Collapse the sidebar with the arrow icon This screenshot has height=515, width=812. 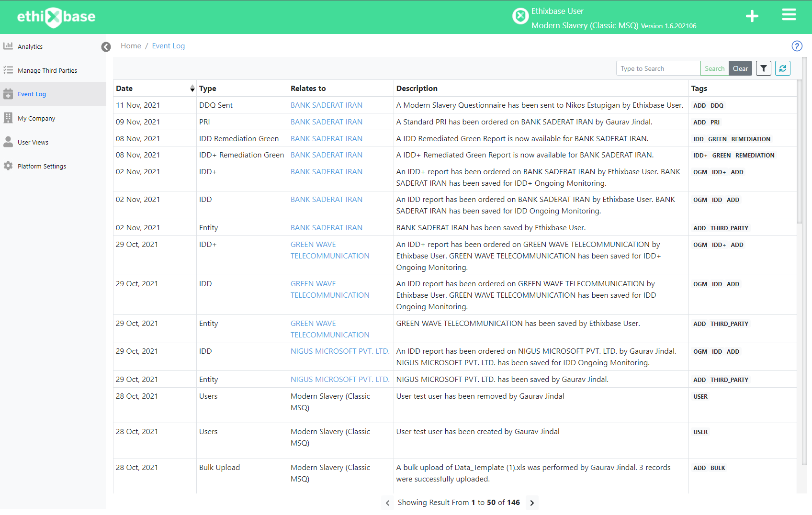tap(106, 46)
